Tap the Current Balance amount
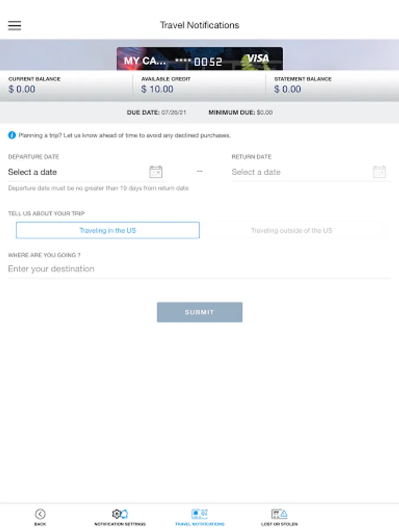Screen dimensions: 399x532 click(22, 89)
